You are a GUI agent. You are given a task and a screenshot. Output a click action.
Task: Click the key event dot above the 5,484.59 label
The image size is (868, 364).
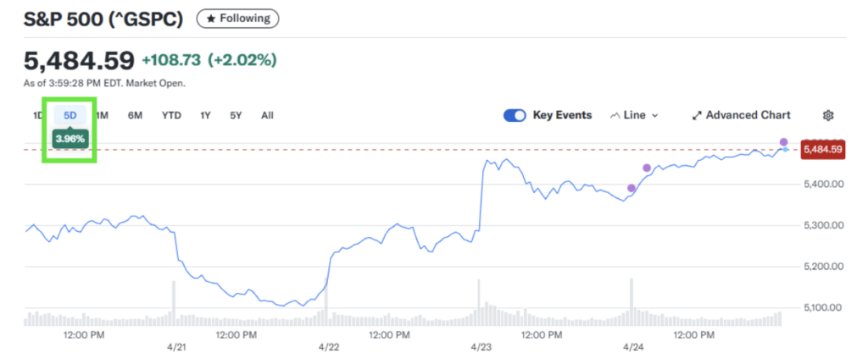[x=783, y=142]
